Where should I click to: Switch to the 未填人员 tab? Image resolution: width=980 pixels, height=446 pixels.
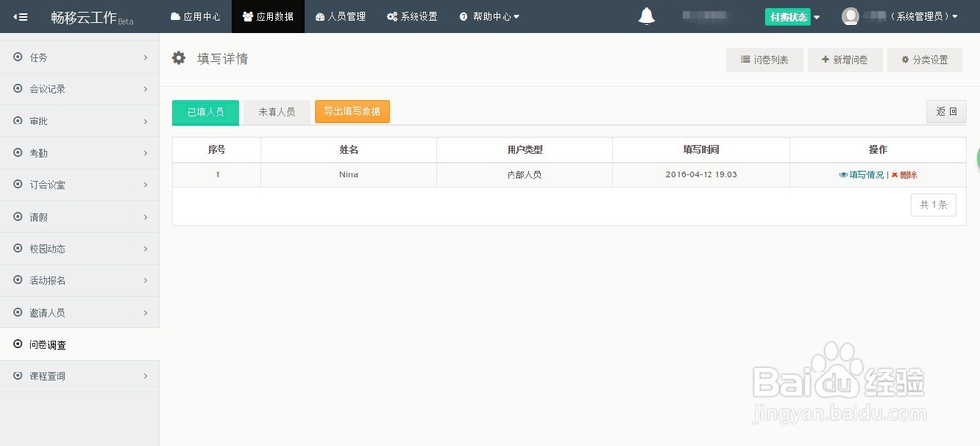277,113
